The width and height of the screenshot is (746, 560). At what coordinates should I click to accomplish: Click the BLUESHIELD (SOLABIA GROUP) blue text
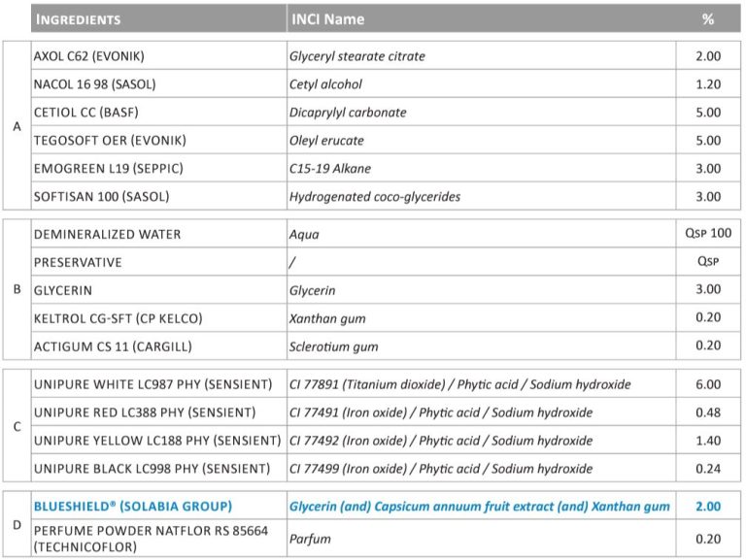pos(133,507)
